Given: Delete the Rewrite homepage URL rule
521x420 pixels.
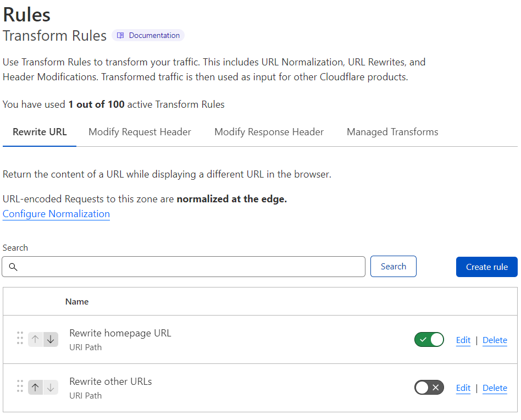Looking at the screenshot, I should 495,340.
